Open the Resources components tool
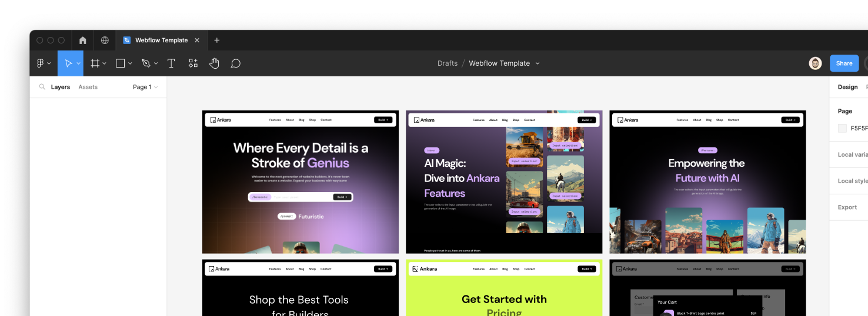 pos(193,63)
